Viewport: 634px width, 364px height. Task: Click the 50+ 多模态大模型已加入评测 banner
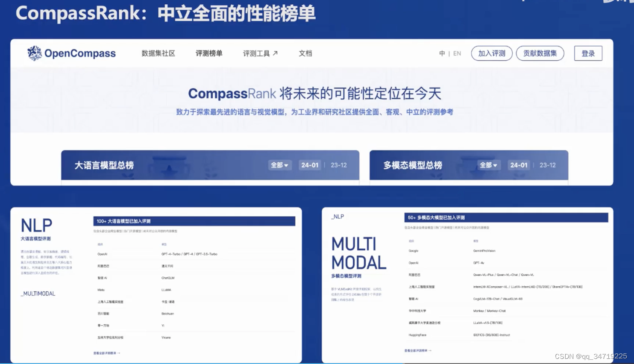tap(506, 217)
